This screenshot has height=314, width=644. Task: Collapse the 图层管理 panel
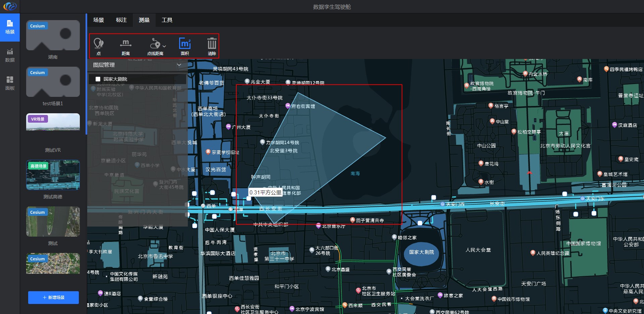click(179, 65)
